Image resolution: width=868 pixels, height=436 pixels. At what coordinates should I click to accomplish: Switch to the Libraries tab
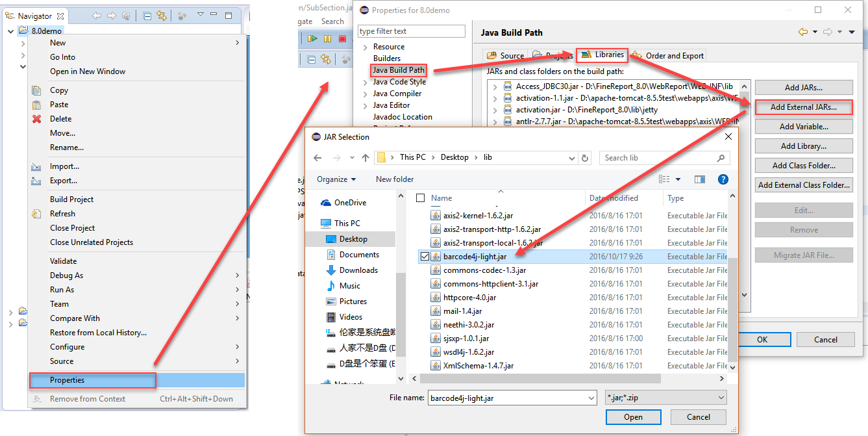point(602,55)
